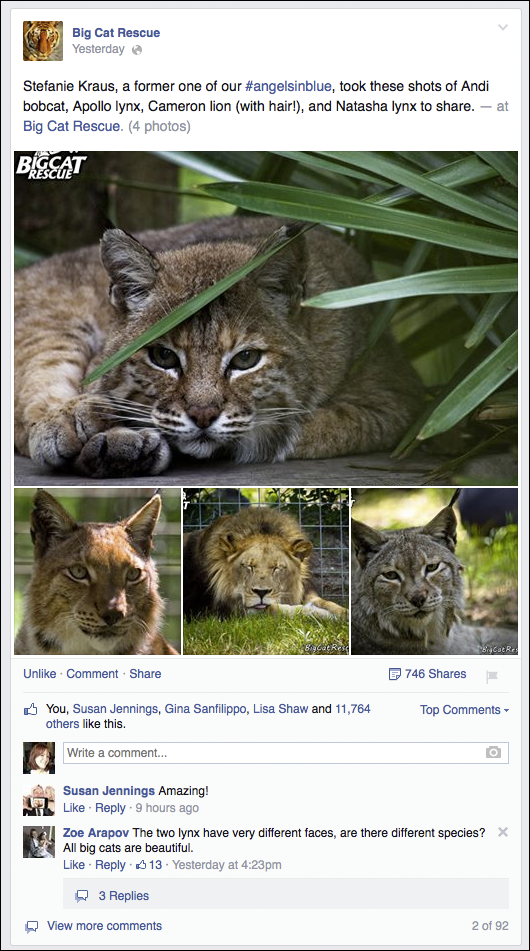Like Zoe Arapov's comment
Image resolution: width=530 pixels, height=951 pixels.
pos(74,865)
